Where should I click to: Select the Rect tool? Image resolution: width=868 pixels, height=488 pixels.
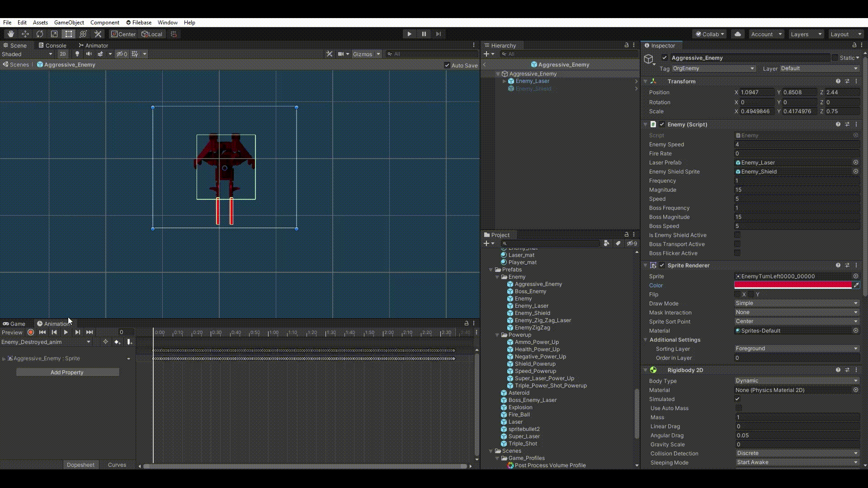pos(69,34)
